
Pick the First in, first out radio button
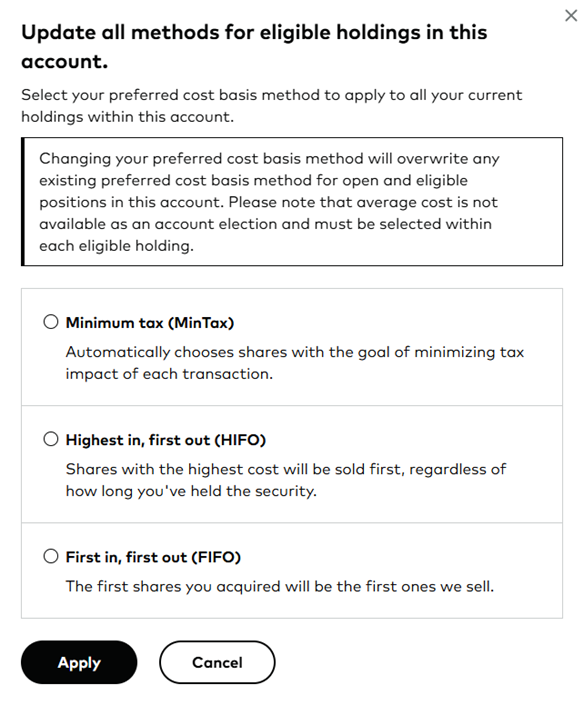click(51, 556)
